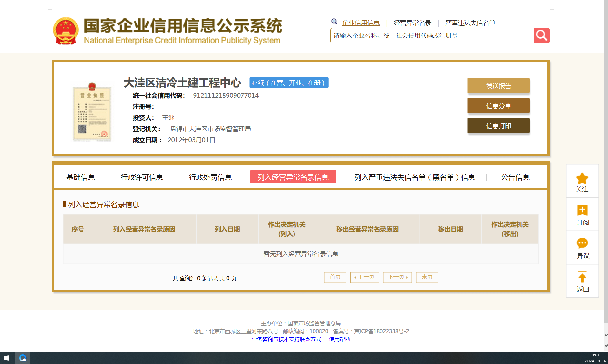
Task: Open the 使用帮助 link
Action: click(x=339, y=339)
